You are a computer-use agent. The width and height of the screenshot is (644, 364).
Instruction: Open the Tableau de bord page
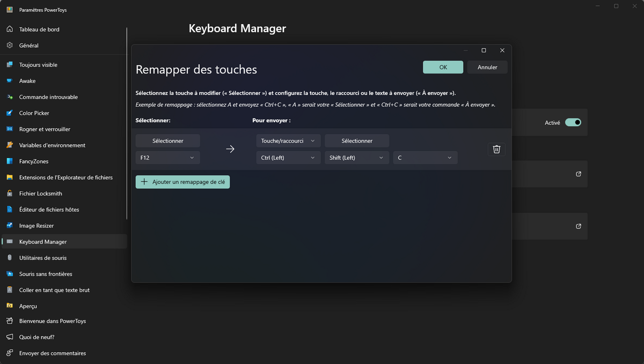[64, 29]
